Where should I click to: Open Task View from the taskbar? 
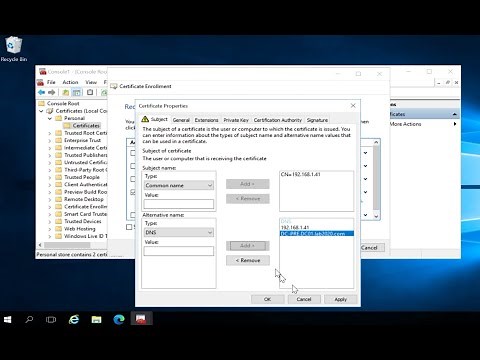[51, 320]
